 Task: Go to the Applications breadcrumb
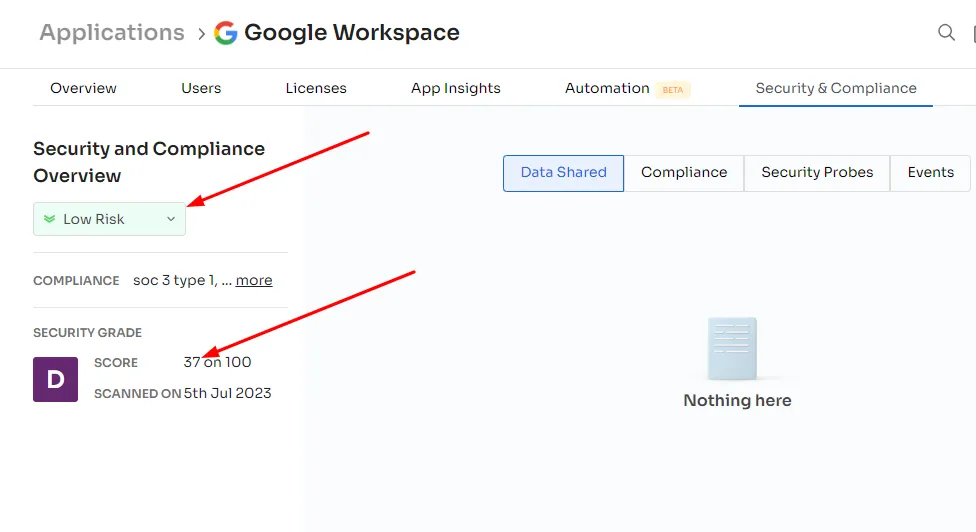pos(112,32)
